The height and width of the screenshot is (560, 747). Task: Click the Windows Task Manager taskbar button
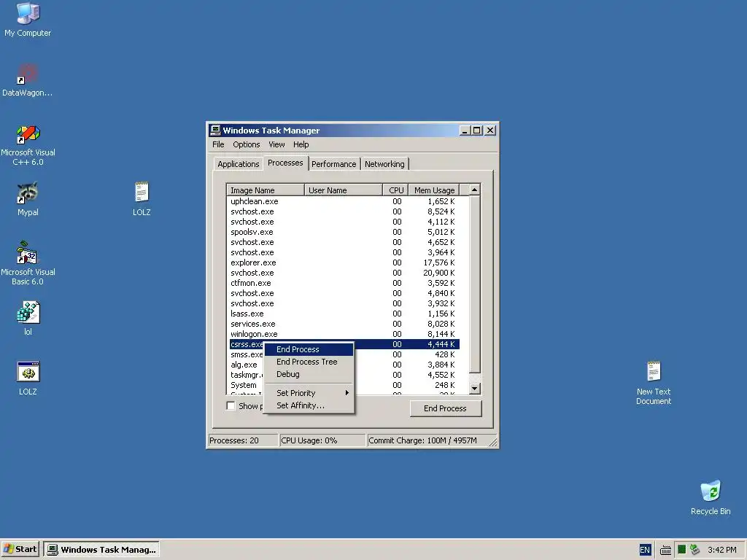click(x=101, y=550)
